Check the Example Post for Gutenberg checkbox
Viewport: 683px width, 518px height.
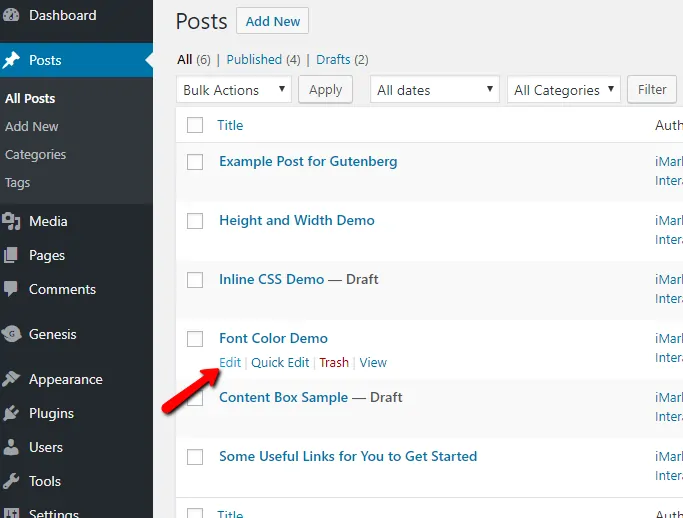195,162
